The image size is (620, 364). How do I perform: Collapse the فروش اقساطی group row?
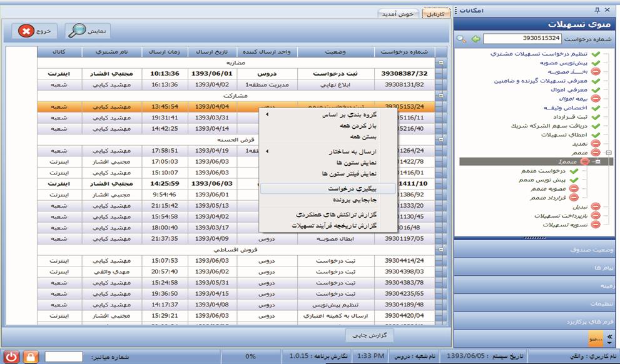tap(442, 250)
